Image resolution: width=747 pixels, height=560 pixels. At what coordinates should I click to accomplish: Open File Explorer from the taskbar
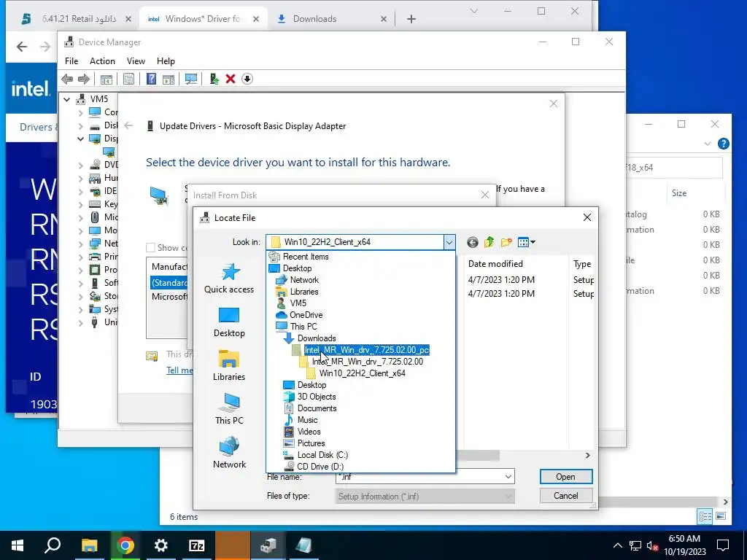[89, 545]
